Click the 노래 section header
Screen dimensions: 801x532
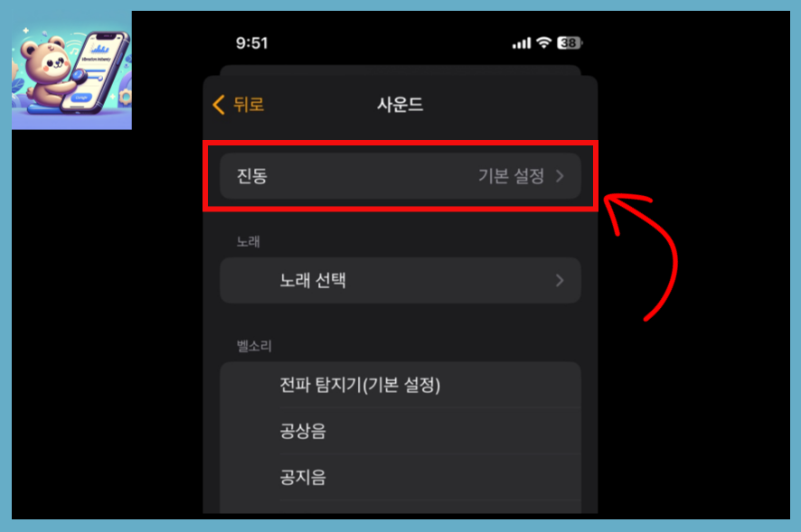click(249, 241)
